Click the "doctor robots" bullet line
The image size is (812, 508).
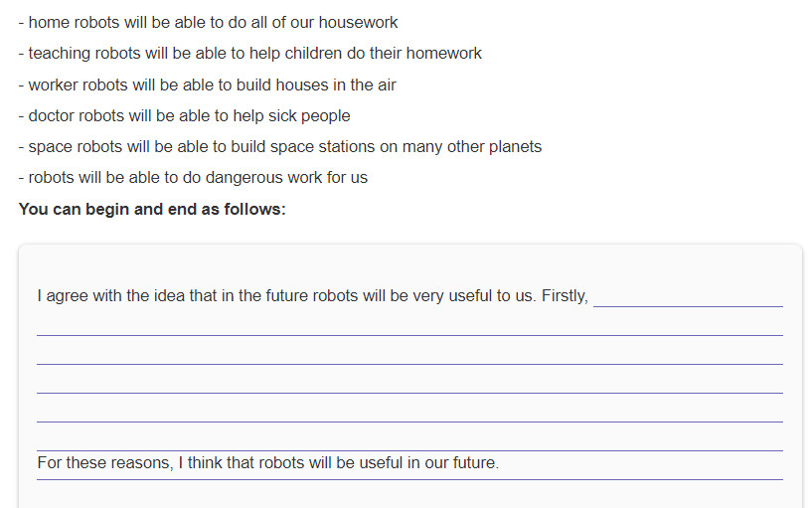[x=184, y=115]
